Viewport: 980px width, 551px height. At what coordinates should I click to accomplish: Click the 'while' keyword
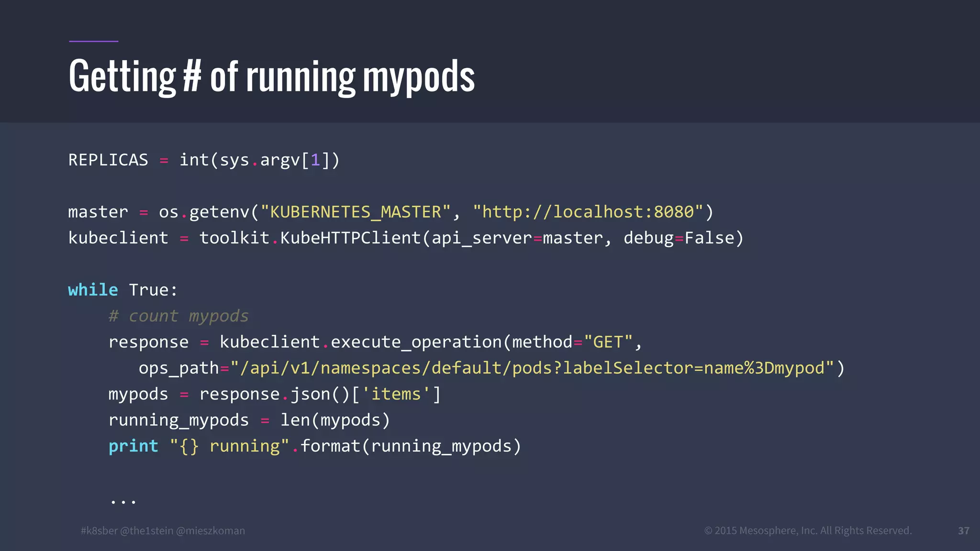click(93, 290)
